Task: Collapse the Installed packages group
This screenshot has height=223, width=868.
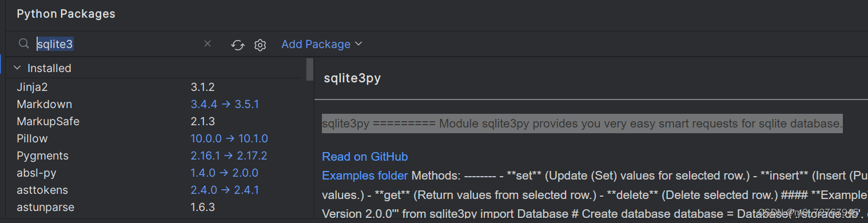Action: pyautogui.click(x=17, y=68)
